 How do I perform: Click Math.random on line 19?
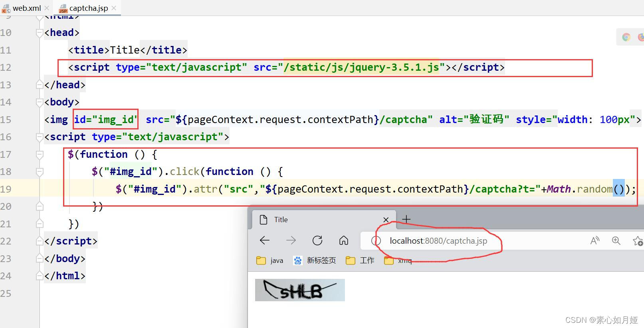click(580, 189)
